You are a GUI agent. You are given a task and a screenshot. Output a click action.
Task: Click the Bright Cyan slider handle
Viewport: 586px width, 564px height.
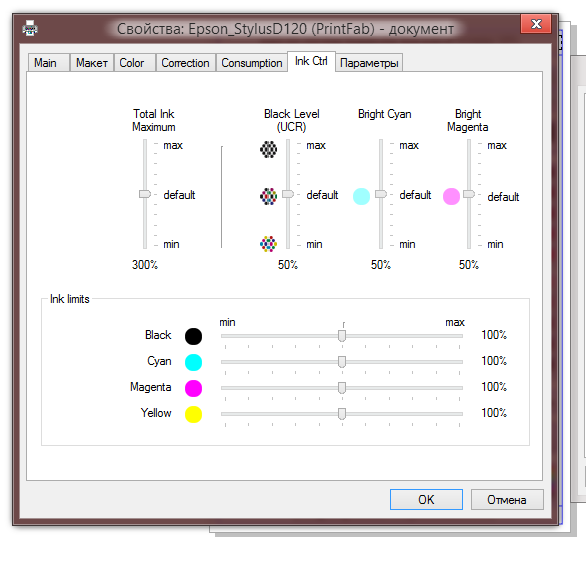point(381,194)
